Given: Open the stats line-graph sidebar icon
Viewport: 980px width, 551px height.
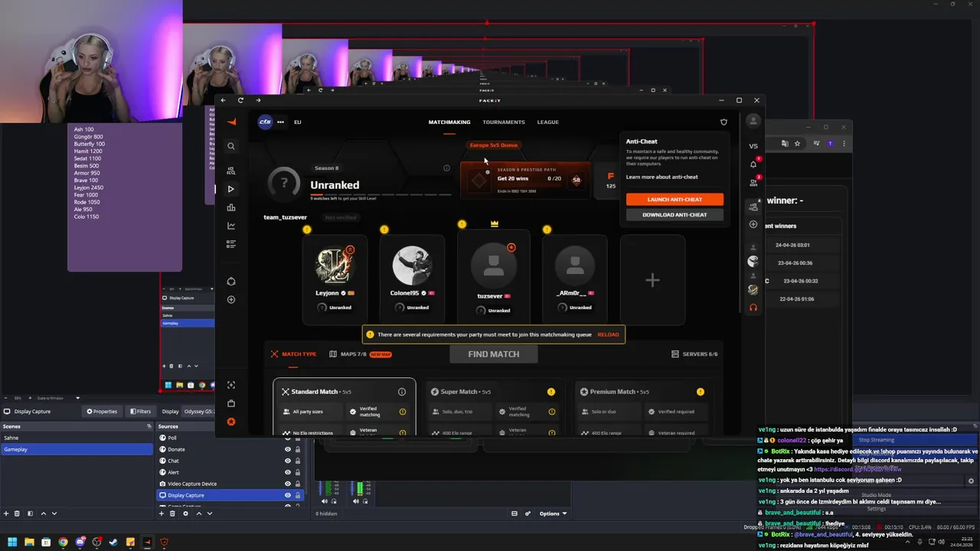Looking at the screenshot, I should (x=231, y=226).
